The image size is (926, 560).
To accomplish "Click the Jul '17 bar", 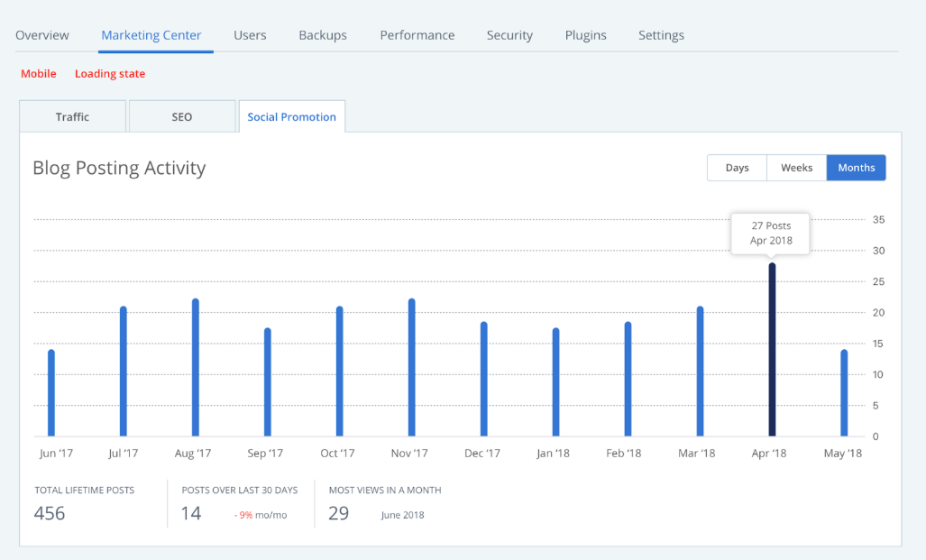I will coord(124,371).
